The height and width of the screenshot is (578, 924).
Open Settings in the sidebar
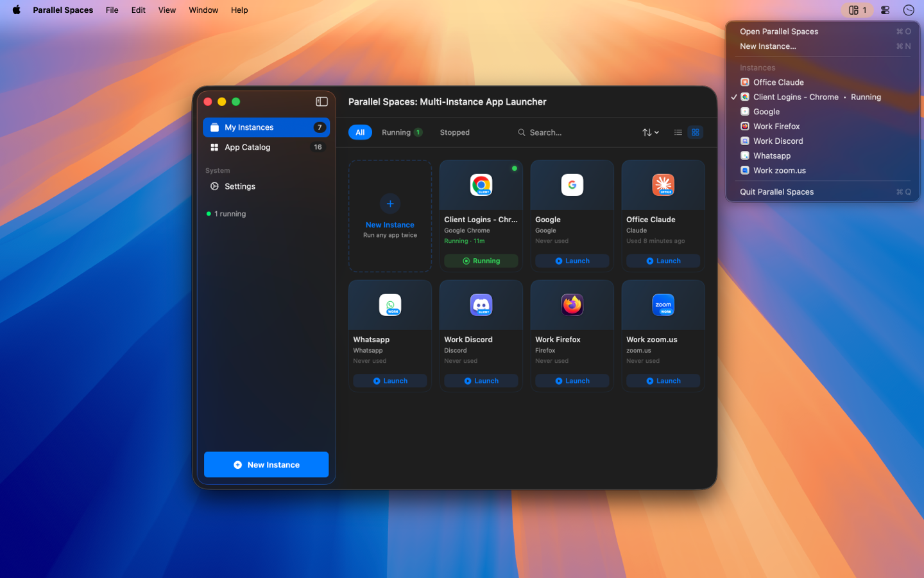coord(266,186)
